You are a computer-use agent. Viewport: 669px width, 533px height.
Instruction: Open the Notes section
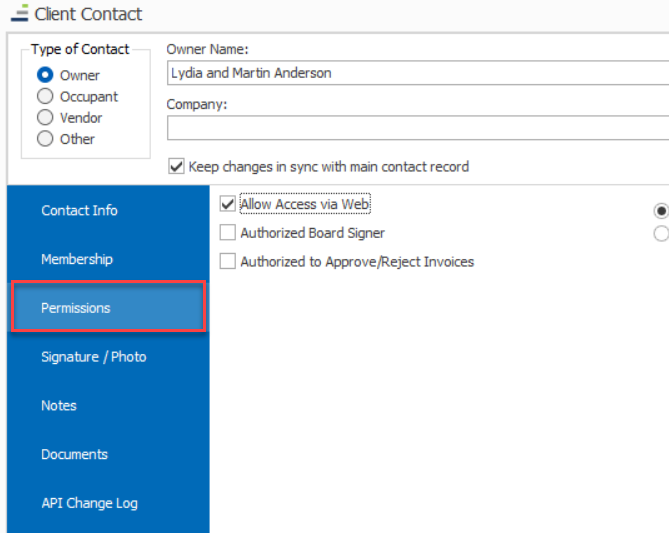pyautogui.click(x=108, y=405)
